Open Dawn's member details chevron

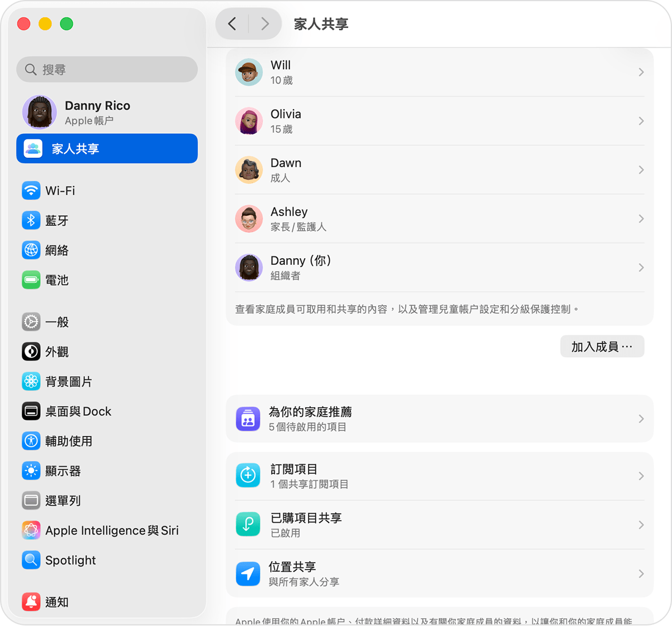click(x=641, y=170)
